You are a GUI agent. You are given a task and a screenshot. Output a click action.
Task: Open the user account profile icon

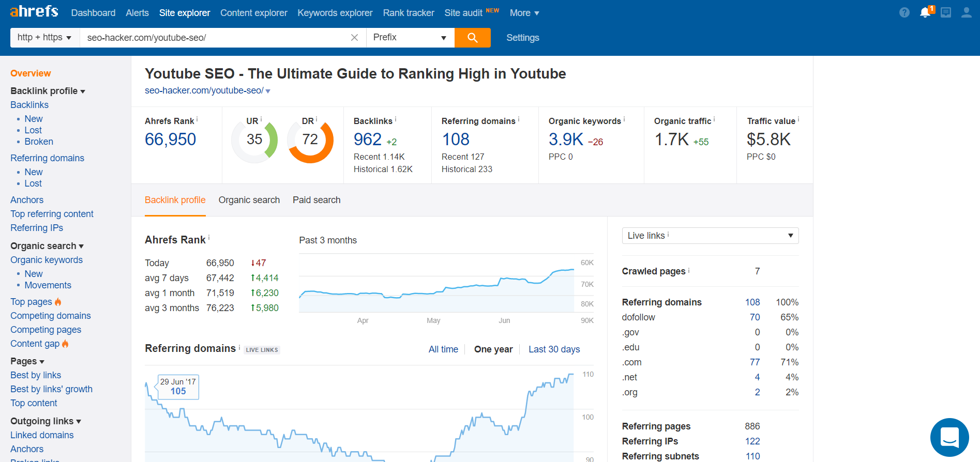point(966,12)
